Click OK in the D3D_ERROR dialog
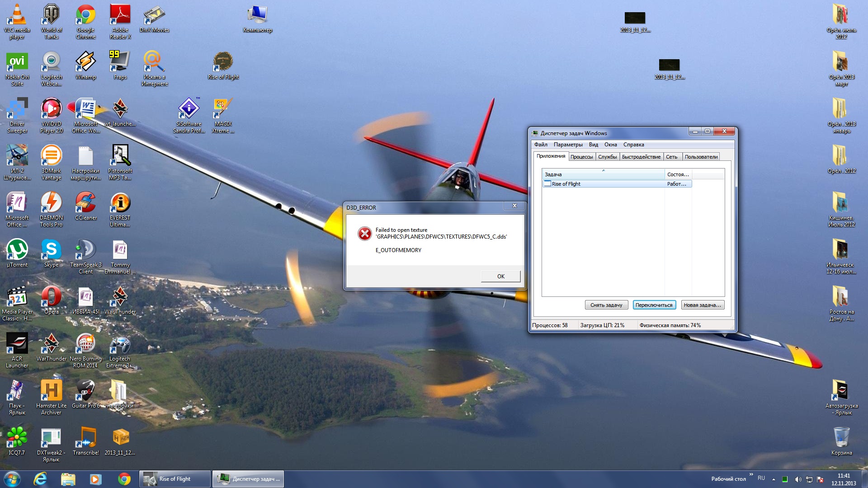Image resolution: width=868 pixels, height=488 pixels. (x=500, y=276)
